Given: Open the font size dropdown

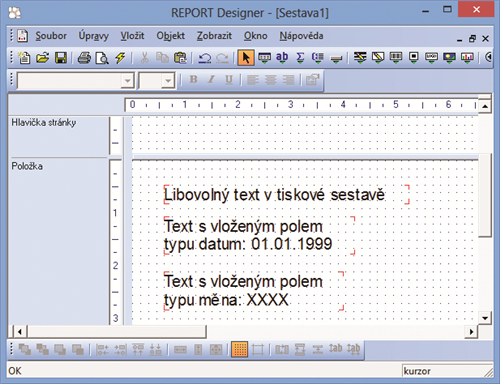Looking at the screenshot, I should [168, 81].
